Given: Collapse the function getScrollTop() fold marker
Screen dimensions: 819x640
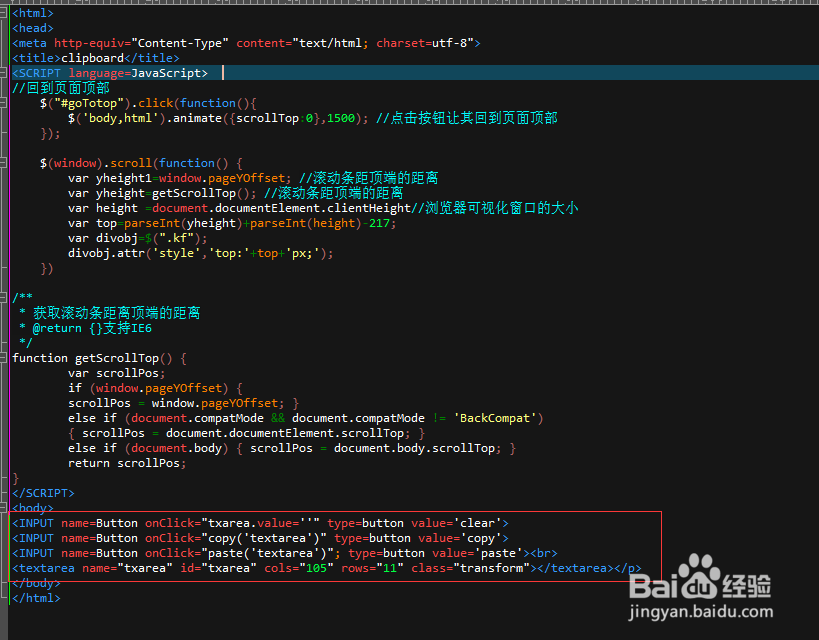Looking at the screenshot, I should 3,358.
